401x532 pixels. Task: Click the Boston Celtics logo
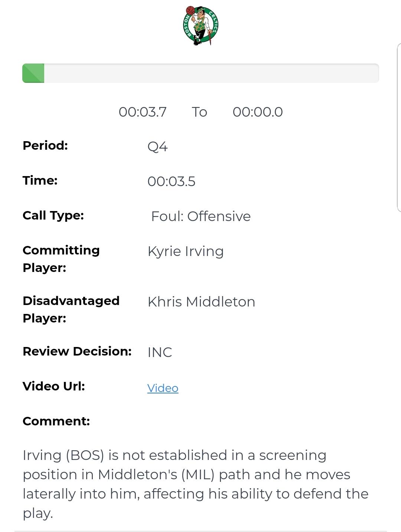point(200,26)
